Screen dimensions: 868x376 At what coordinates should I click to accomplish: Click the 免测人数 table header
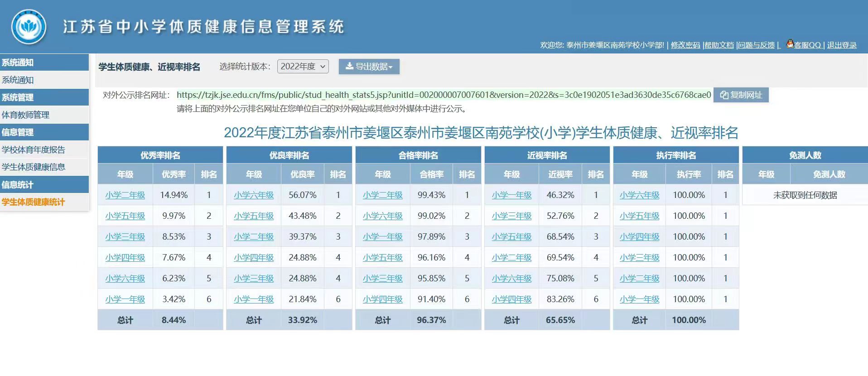(x=805, y=155)
